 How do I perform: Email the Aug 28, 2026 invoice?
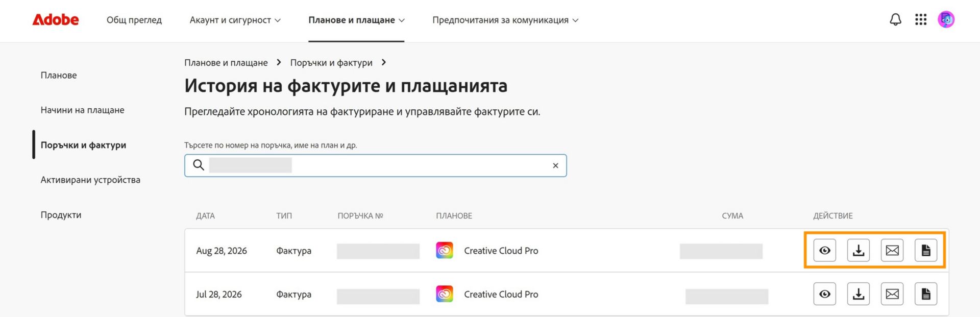(892, 250)
